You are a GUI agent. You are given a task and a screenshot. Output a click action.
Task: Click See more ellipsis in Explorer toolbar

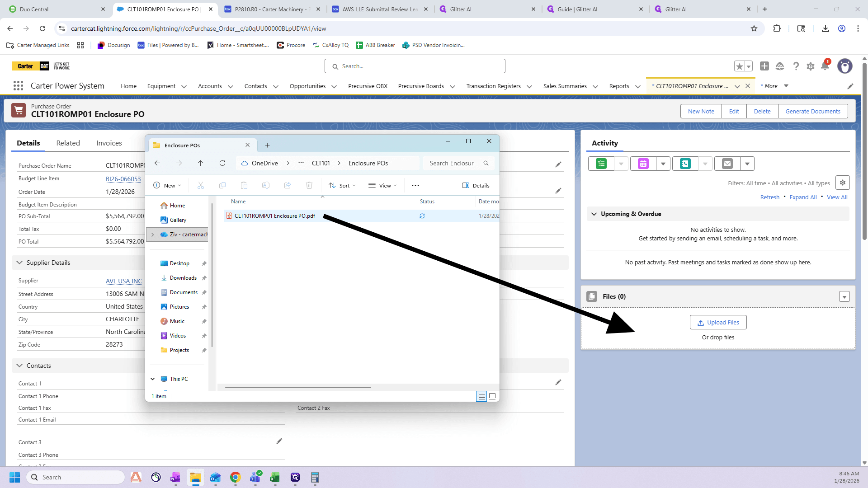point(415,185)
